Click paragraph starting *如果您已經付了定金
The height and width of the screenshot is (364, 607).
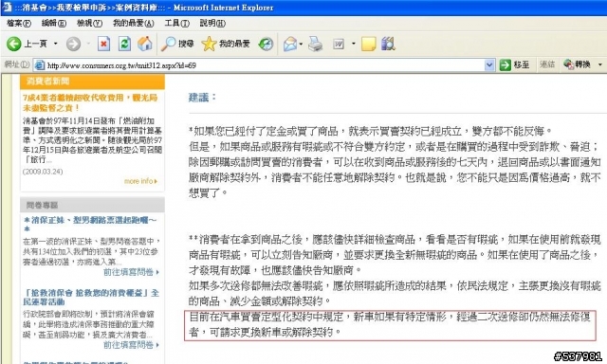[395, 162]
